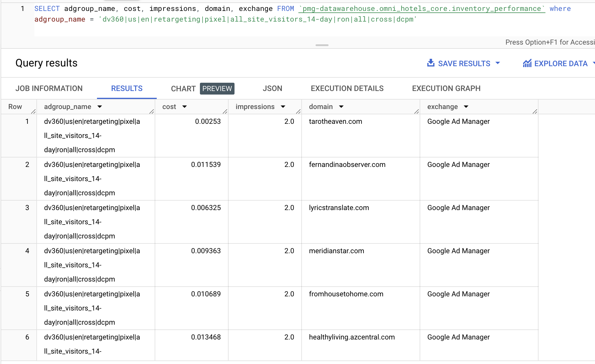The height and width of the screenshot is (364, 595).
Task: Open the Execution Details tab
Action: [347, 88]
